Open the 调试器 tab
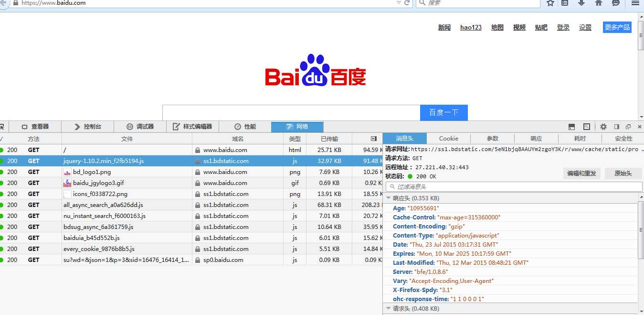 (x=140, y=127)
